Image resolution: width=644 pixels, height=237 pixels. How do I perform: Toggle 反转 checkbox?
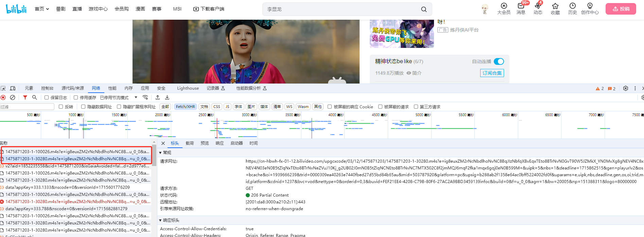coord(61,107)
